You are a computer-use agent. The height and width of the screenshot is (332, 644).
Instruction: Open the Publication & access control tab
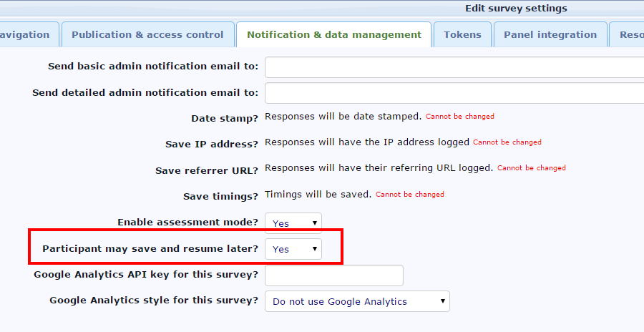(147, 34)
